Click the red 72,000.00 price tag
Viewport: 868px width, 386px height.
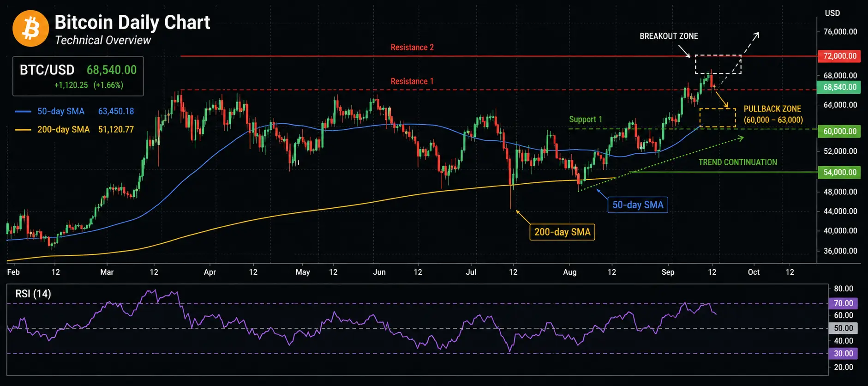coord(840,56)
